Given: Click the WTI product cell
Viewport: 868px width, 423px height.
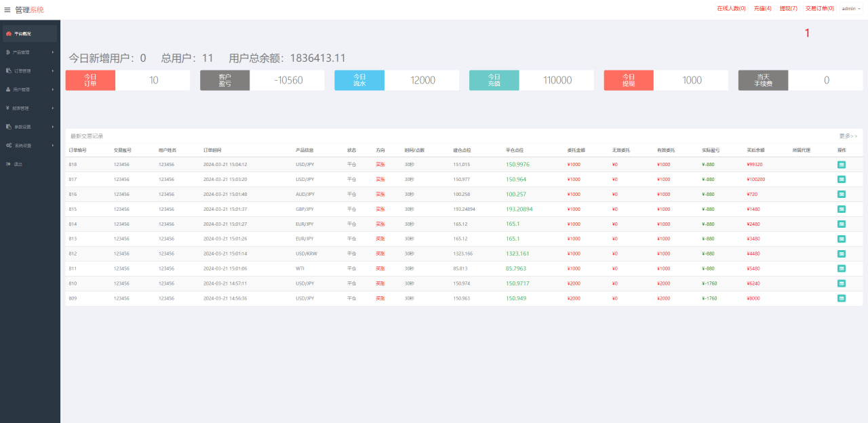Looking at the screenshot, I should point(299,268).
